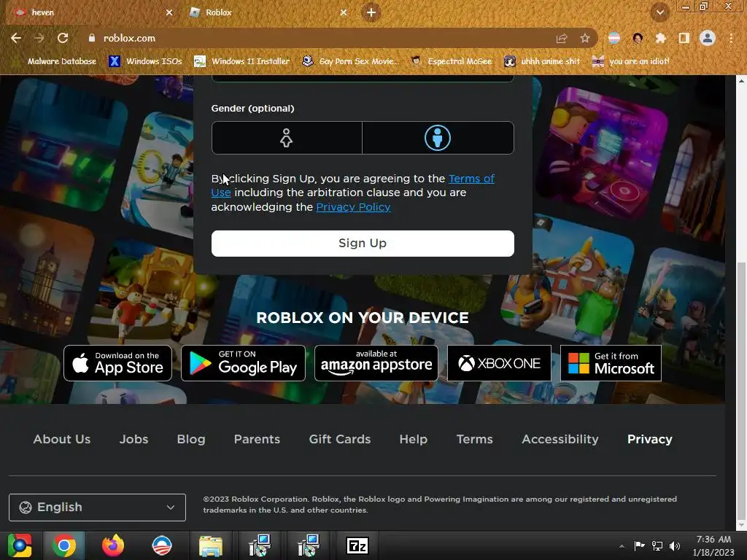
Task: Show hidden tray icons arrow
Action: 622,546
